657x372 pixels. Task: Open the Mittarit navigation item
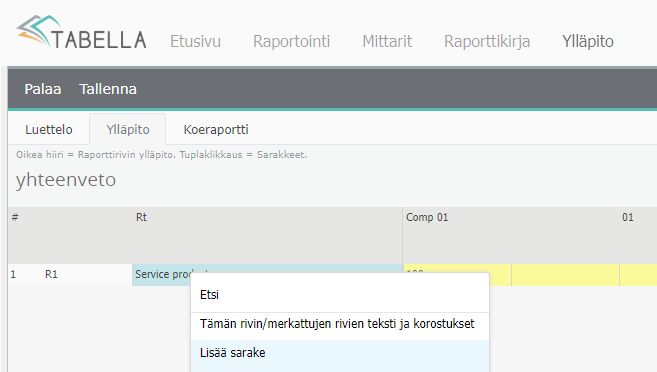click(x=387, y=41)
